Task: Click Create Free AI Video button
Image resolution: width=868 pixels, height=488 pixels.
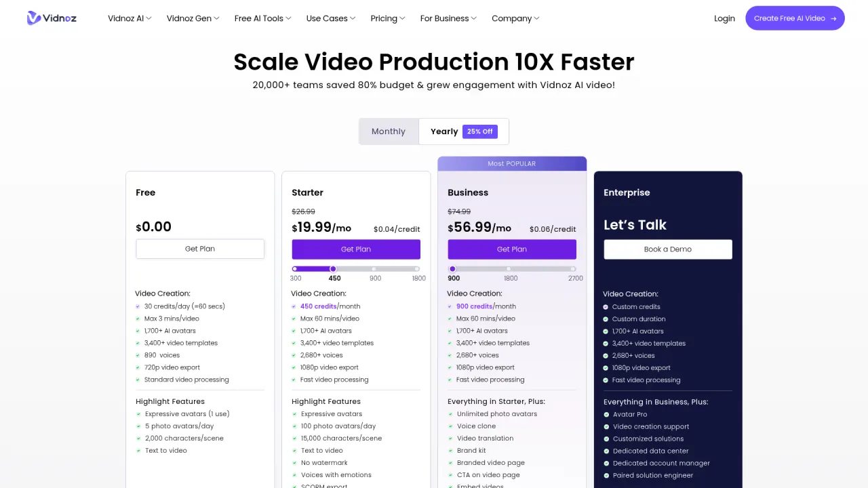Action: [x=795, y=18]
